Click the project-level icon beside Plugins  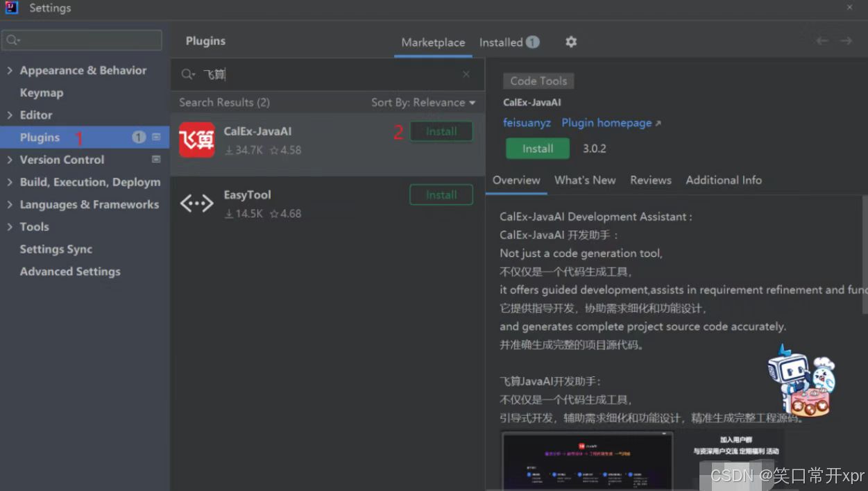pos(156,137)
